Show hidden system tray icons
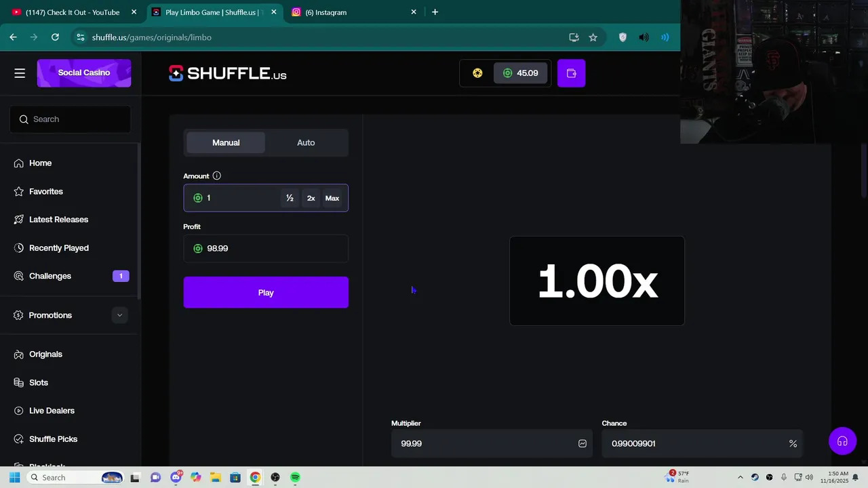This screenshot has height=488, width=868. (740, 477)
